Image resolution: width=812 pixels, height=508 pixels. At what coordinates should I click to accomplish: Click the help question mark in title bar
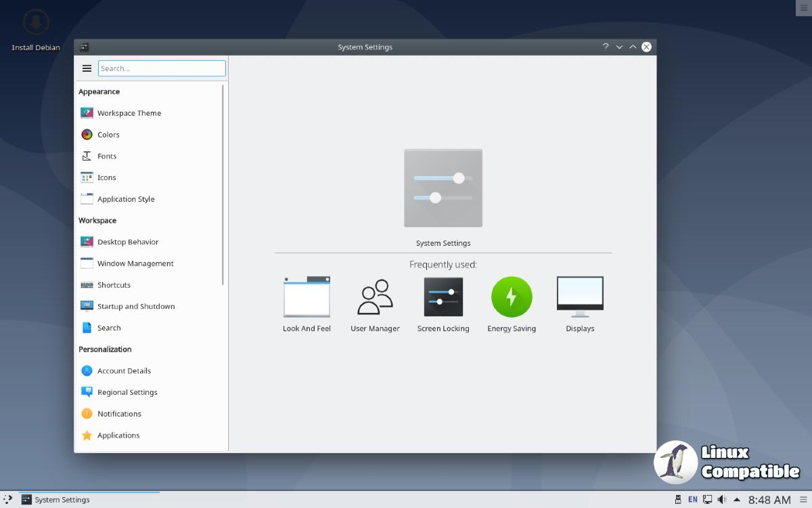click(606, 47)
